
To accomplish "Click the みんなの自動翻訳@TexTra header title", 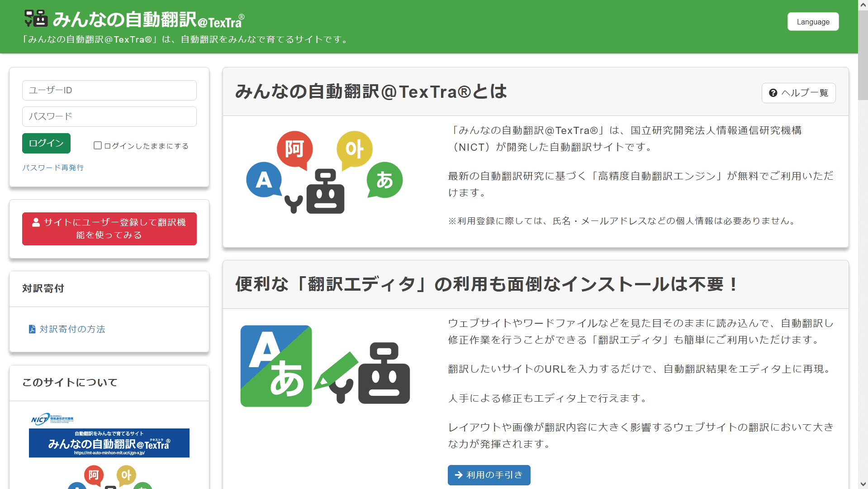I will tap(148, 19).
